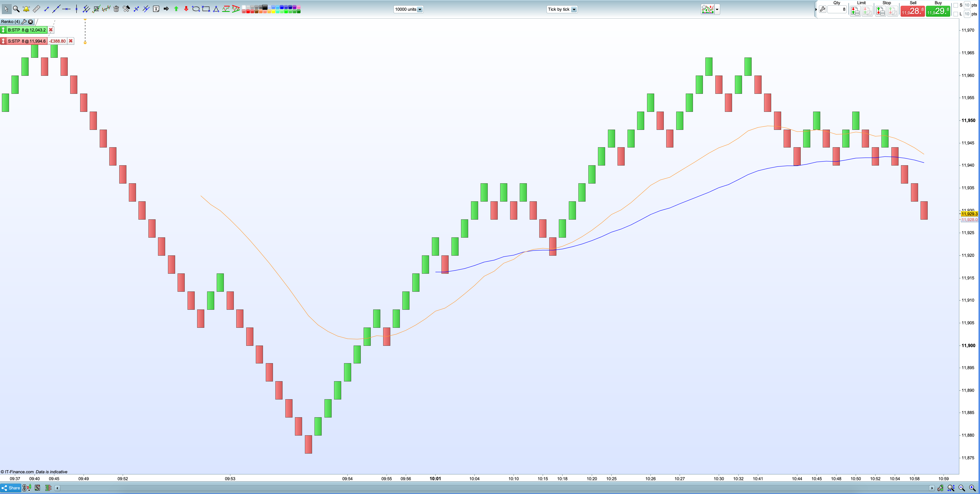980x494 pixels.
Task: Select the green up arrow tool
Action: pyautogui.click(x=176, y=9)
